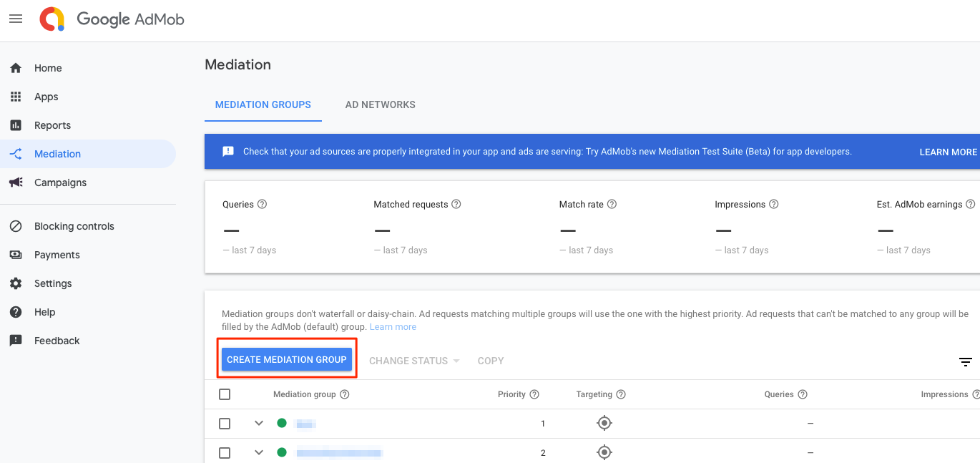Click help icon beside Queries column header

tap(803, 394)
